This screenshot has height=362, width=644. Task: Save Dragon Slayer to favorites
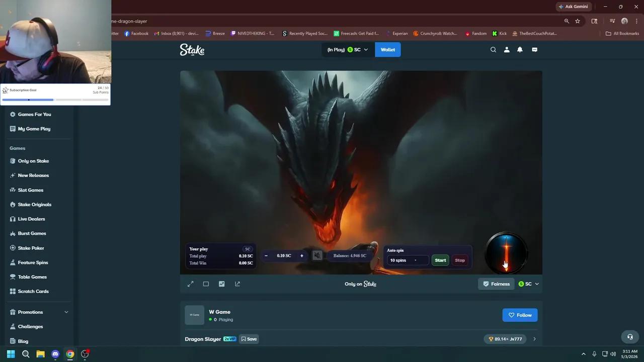(x=249, y=339)
